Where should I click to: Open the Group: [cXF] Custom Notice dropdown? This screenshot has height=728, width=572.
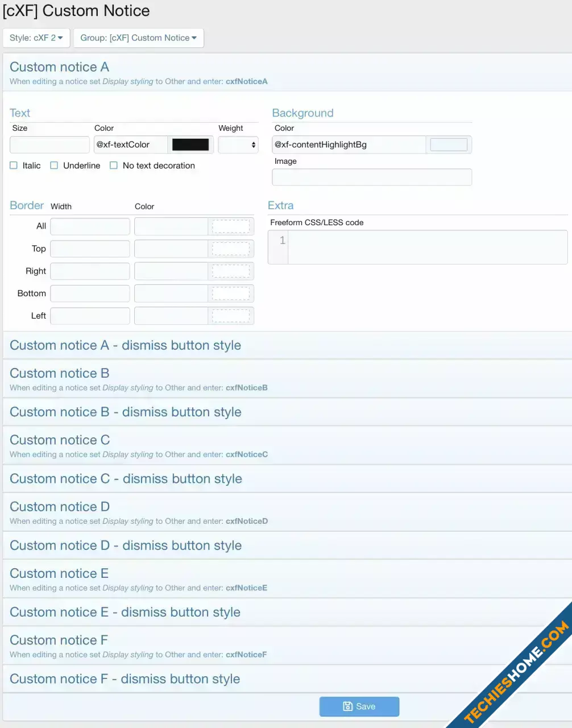(x=138, y=38)
